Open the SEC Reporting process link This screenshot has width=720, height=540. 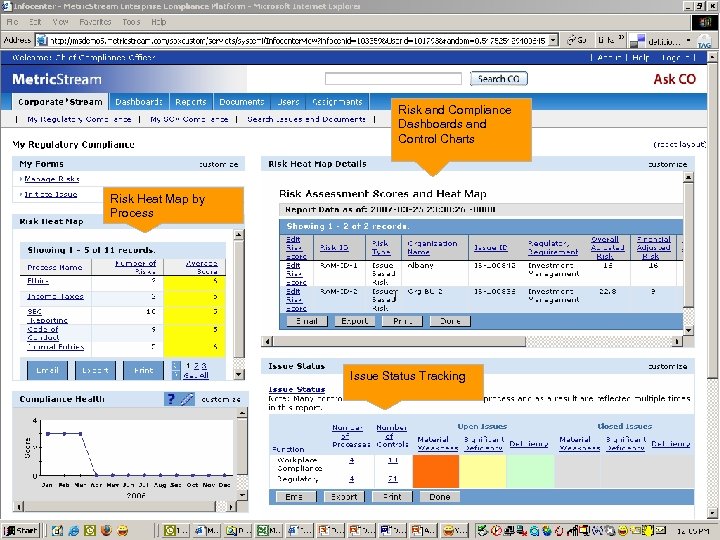coord(47,316)
